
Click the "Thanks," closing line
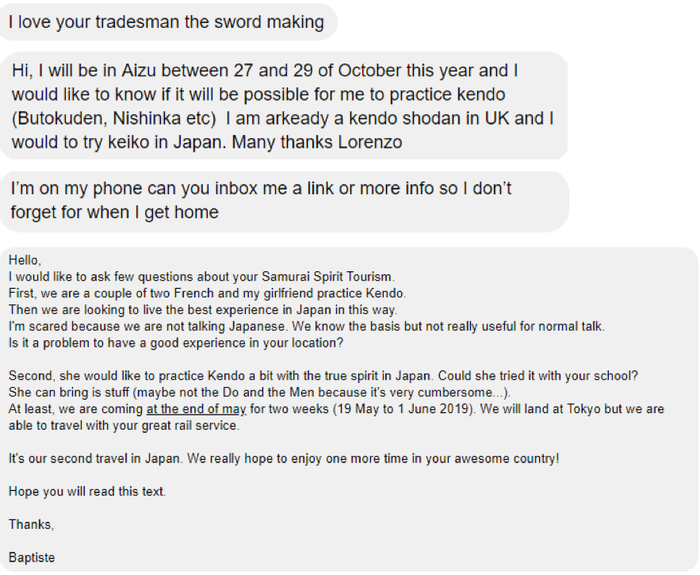30,524
